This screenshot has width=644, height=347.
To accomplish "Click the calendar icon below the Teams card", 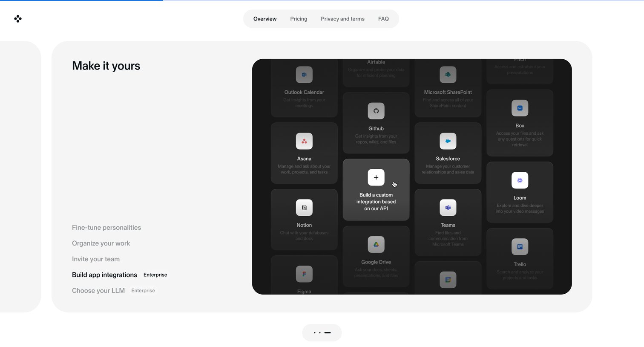I will point(448,280).
